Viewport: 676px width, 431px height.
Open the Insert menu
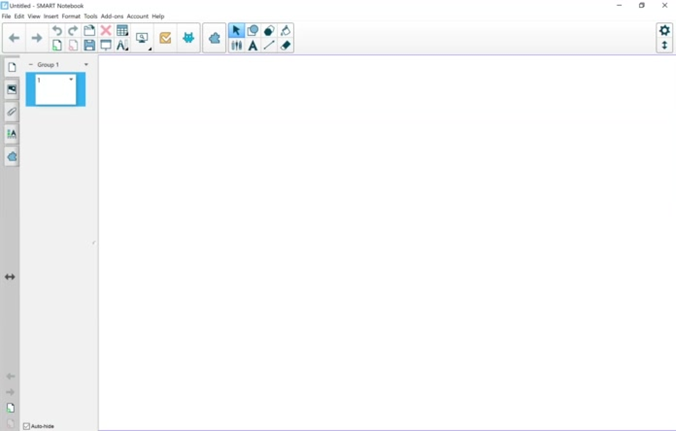51,16
